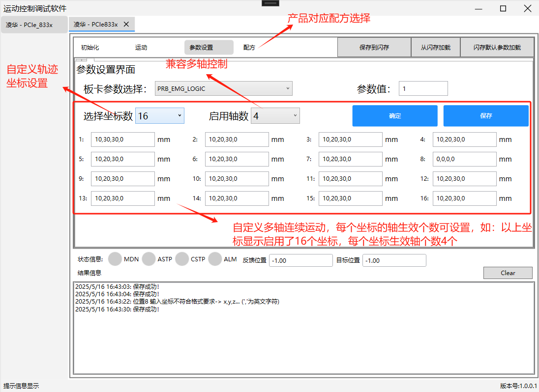
Task: Click the ASTP status indicator lamp
Action: [x=149, y=259]
